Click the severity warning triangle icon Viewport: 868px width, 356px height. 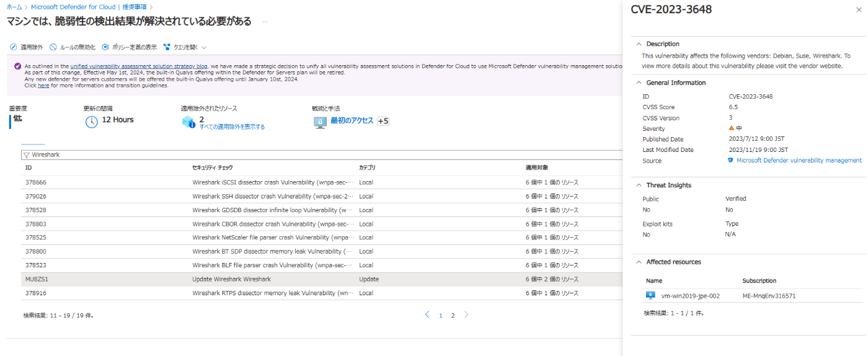[732, 128]
